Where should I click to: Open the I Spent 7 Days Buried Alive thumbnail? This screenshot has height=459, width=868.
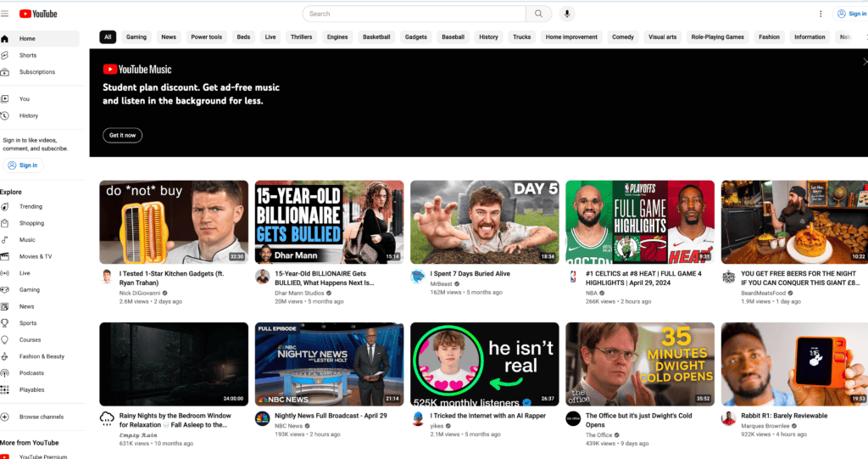(x=485, y=222)
